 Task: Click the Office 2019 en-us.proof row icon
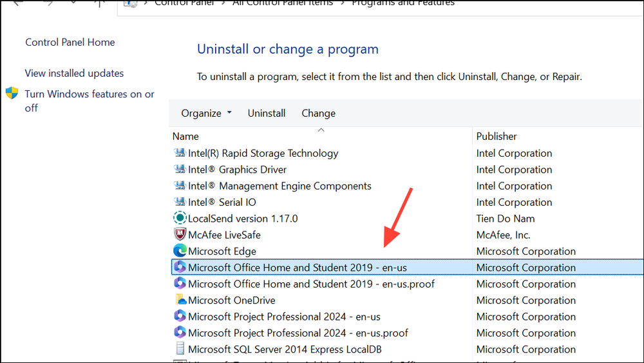click(x=180, y=283)
